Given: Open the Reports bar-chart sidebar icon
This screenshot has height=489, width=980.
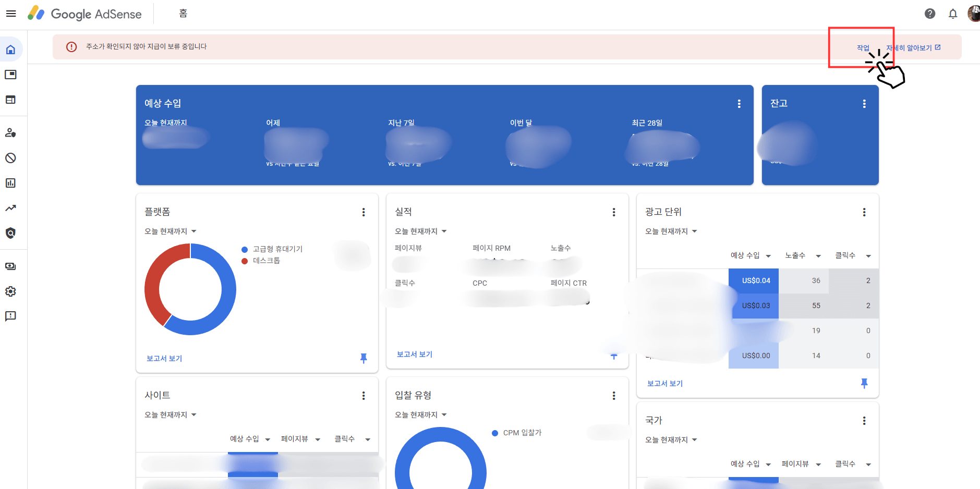Looking at the screenshot, I should (x=11, y=183).
